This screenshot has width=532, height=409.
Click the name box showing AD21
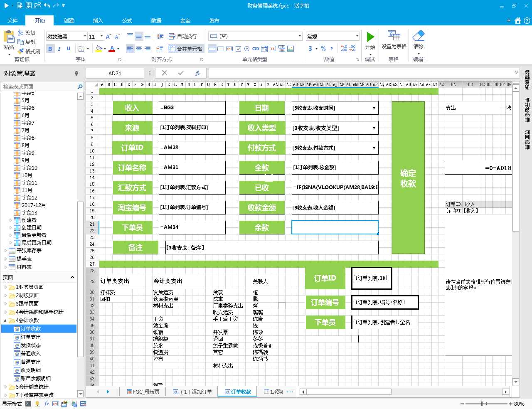[x=115, y=73]
